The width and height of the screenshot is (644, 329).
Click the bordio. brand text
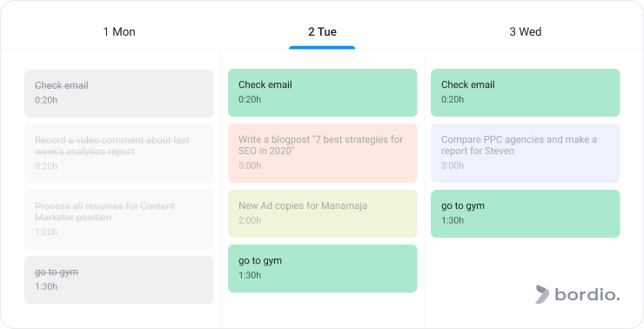coord(587,294)
